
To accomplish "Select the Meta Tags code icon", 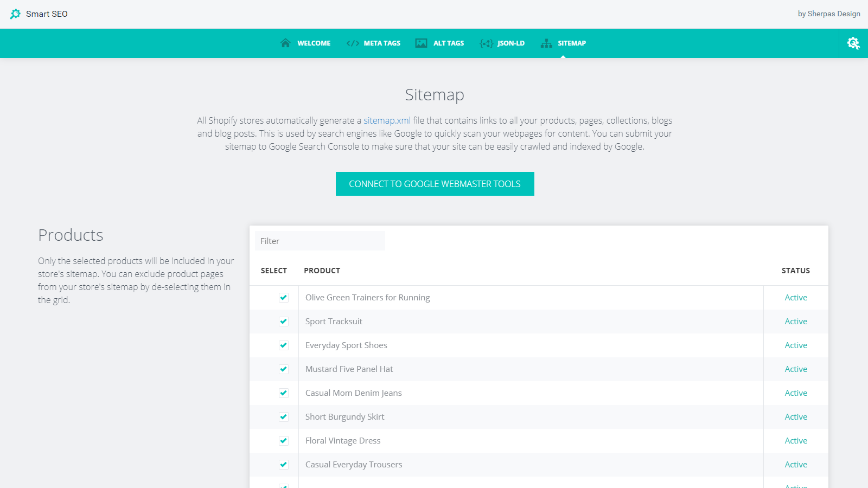I will click(353, 43).
